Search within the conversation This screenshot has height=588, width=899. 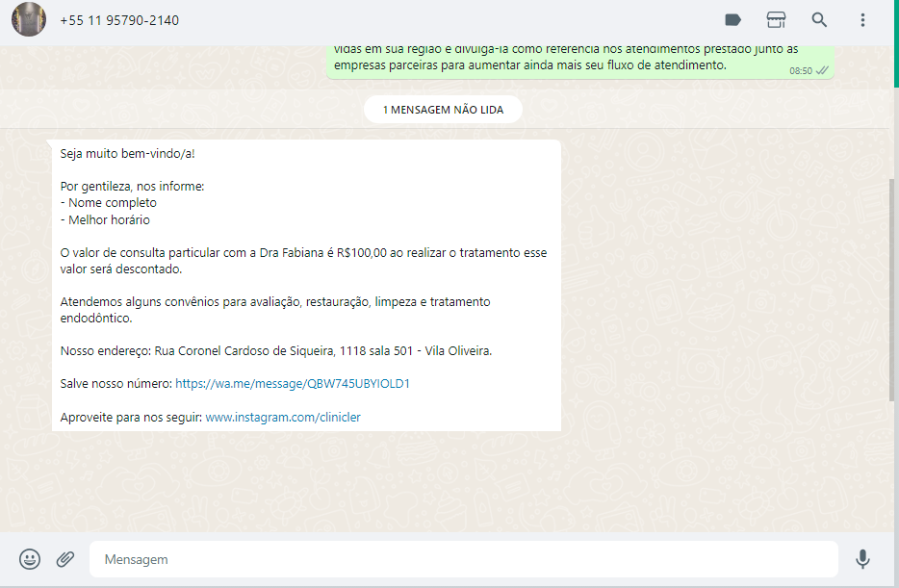[x=819, y=20]
